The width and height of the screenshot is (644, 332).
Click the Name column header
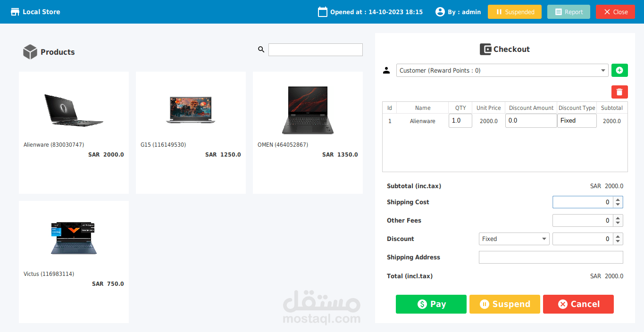[x=423, y=108]
